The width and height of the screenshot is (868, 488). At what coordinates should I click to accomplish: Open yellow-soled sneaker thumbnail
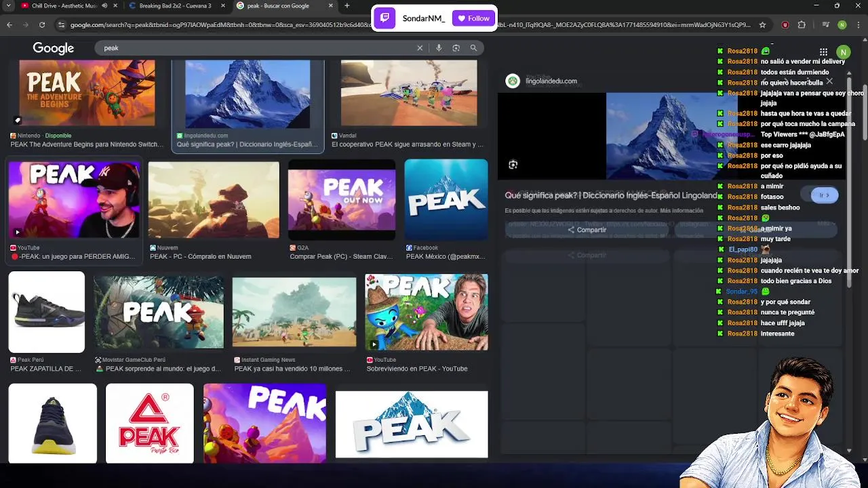(53, 424)
